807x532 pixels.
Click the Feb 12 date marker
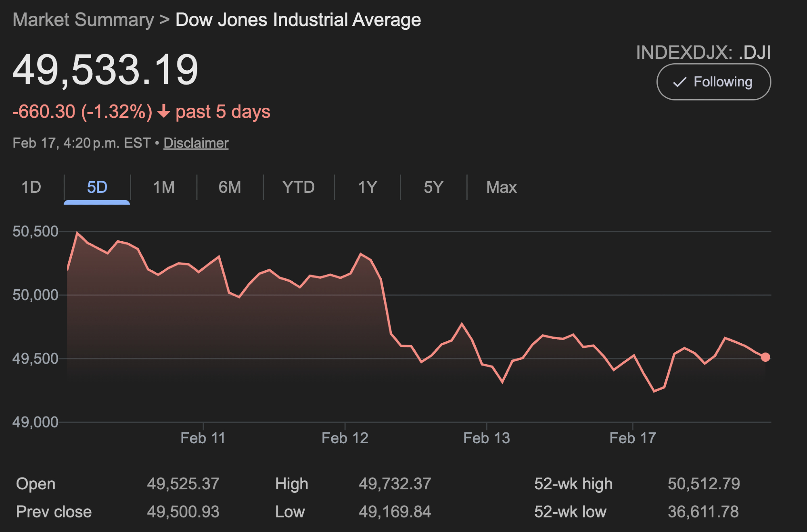(345, 438)
